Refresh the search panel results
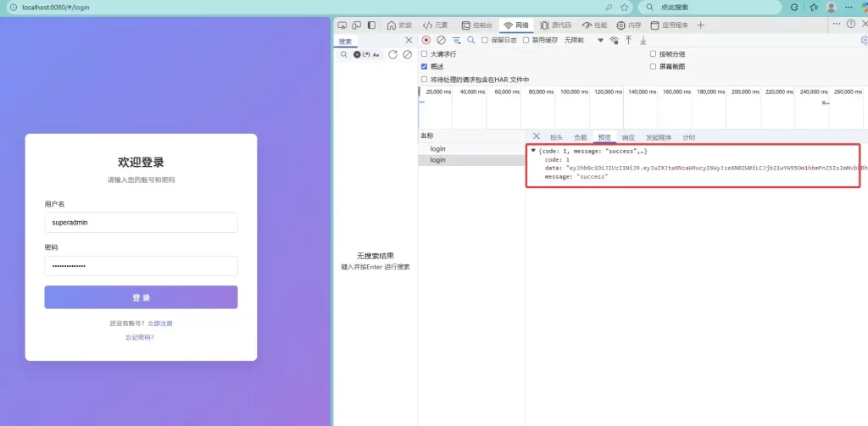This screenshot has width=868, height=426. [x=392, y=54]
